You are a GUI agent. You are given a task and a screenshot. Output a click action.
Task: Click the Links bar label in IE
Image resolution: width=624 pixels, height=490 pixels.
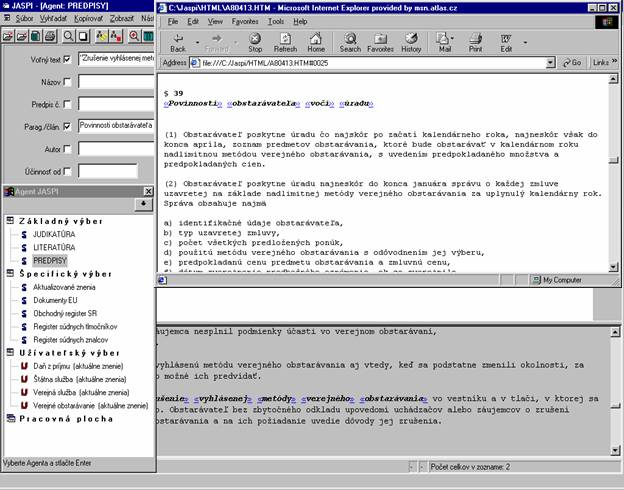point(601,62)
